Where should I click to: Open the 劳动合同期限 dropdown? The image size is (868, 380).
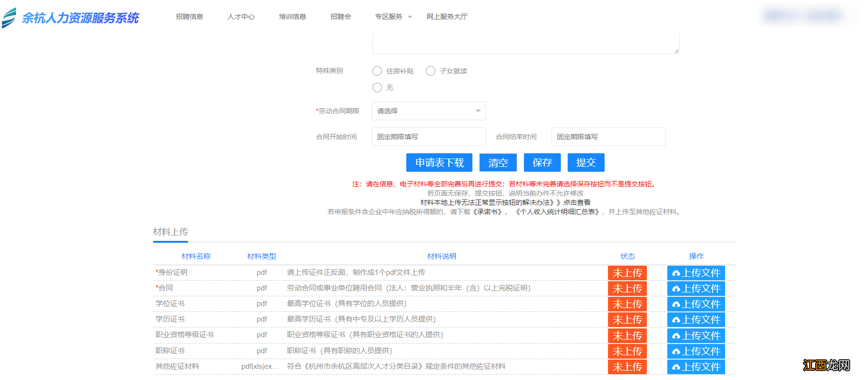click(x=429, y=111)
